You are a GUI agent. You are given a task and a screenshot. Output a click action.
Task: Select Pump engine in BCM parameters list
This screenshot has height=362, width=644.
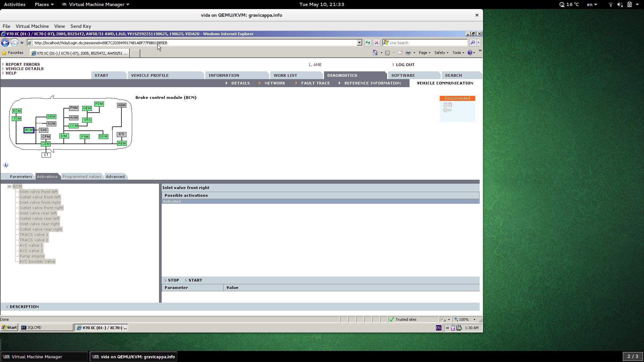tap(32, 256)
